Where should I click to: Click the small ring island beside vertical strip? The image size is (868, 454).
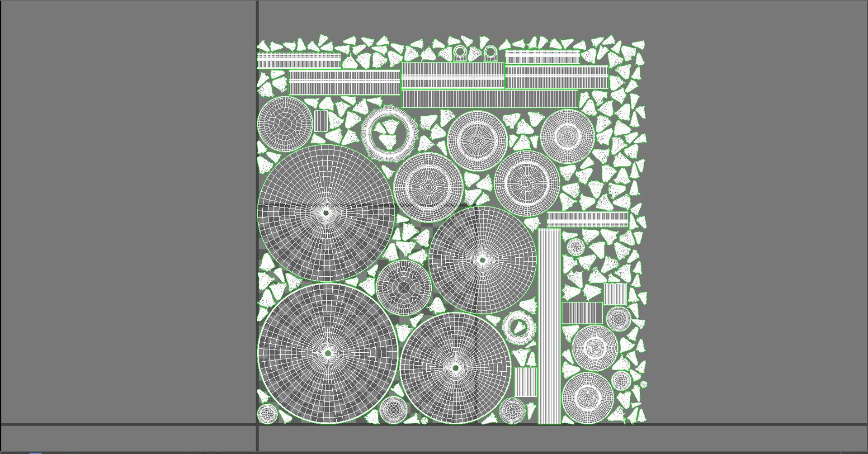point(519,327)
